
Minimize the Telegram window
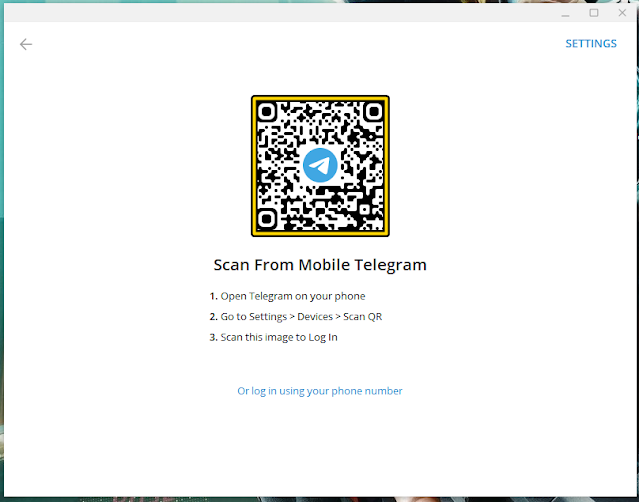click(x=565, y=13)
